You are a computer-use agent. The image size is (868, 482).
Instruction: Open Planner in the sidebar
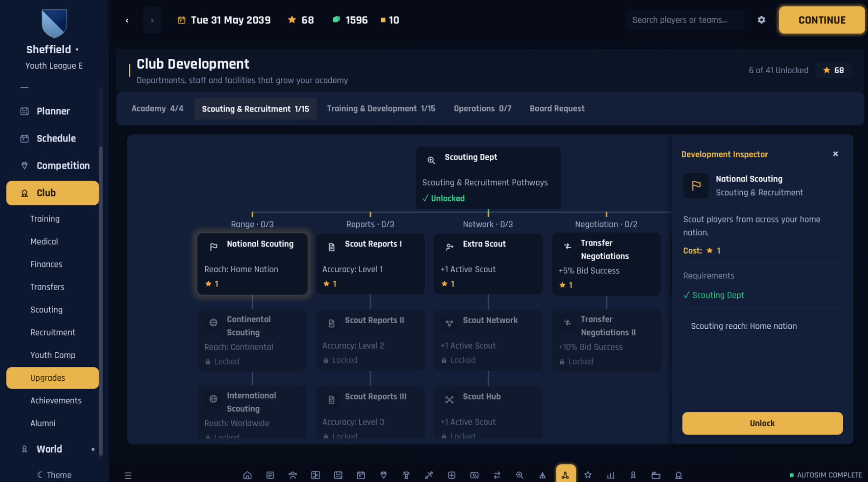52,111
